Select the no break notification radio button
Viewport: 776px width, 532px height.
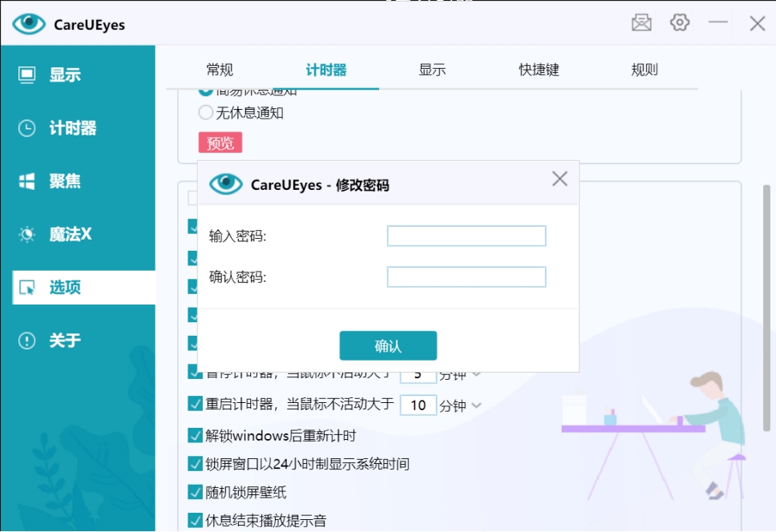(x=206, y=113)
